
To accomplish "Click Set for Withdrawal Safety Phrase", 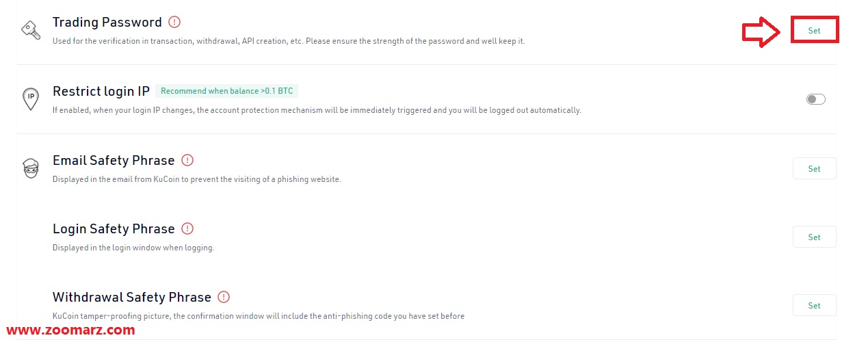I will 814,305.
